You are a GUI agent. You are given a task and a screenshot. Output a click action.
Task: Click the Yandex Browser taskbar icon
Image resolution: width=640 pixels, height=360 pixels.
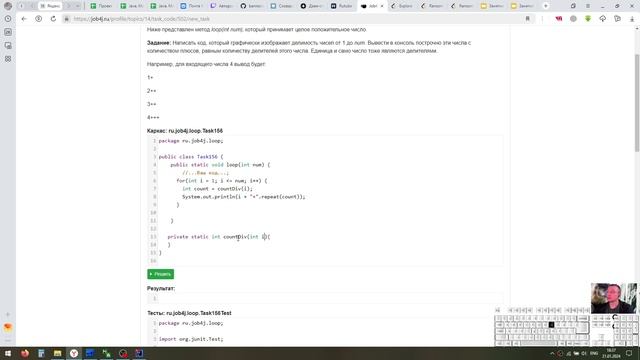(74, 353)
